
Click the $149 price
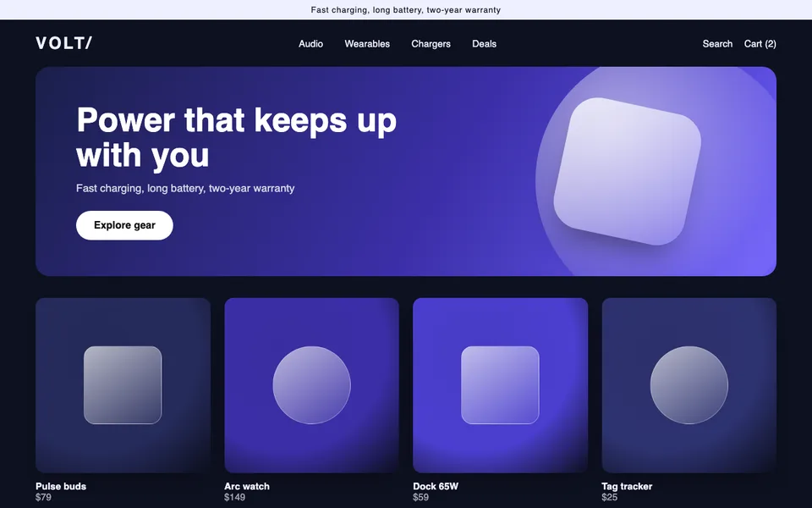coord(234,498)
